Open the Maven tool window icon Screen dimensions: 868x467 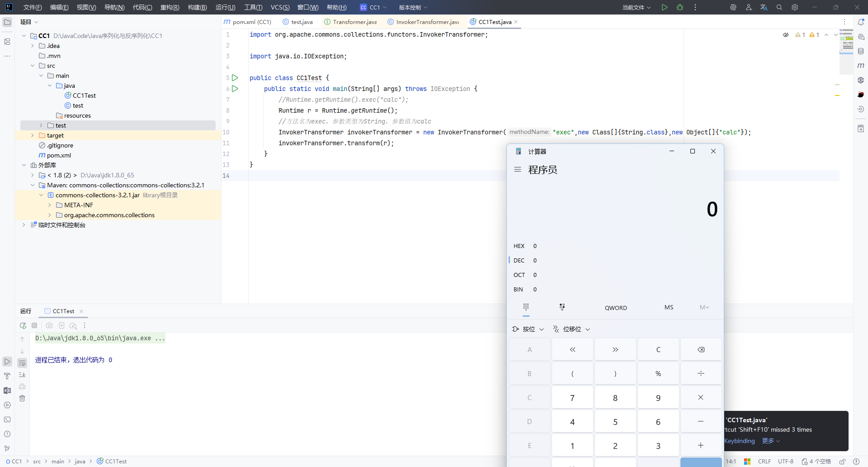click(861, 66)
